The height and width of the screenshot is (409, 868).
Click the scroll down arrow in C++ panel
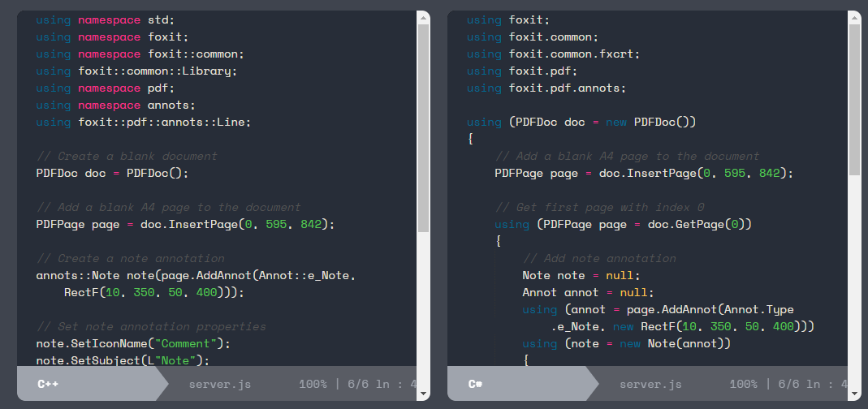pyautogui.click(x=424, y=394)
